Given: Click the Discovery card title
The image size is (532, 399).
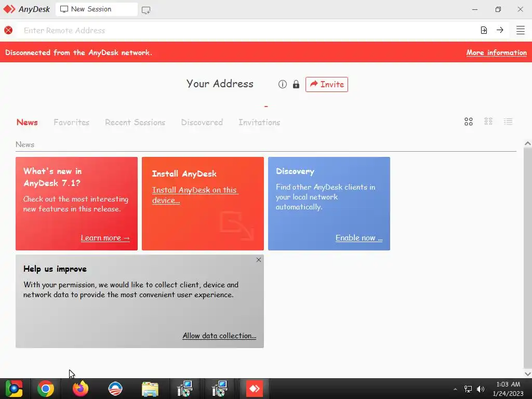Looking at the screenshot, I should pos(295,171).
